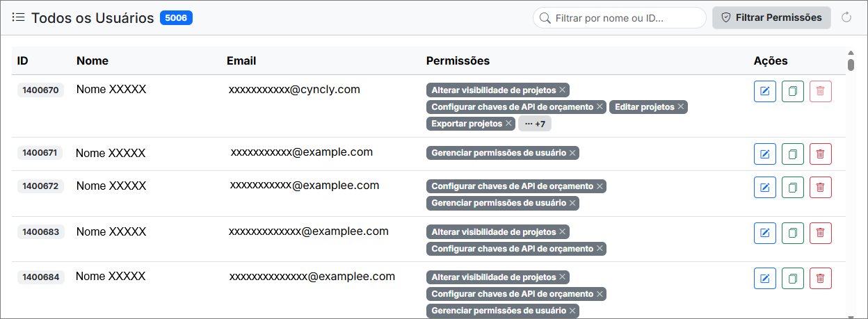868x319 pixels.
Task: Delete user 1400672 with trash icon
Action: point(821,188)
